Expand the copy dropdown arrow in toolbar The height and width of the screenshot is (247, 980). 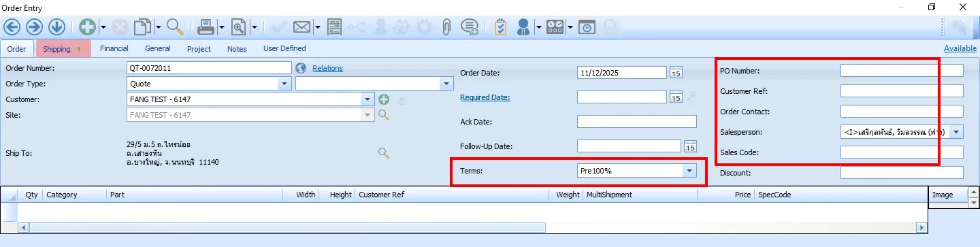pos(158,28)
